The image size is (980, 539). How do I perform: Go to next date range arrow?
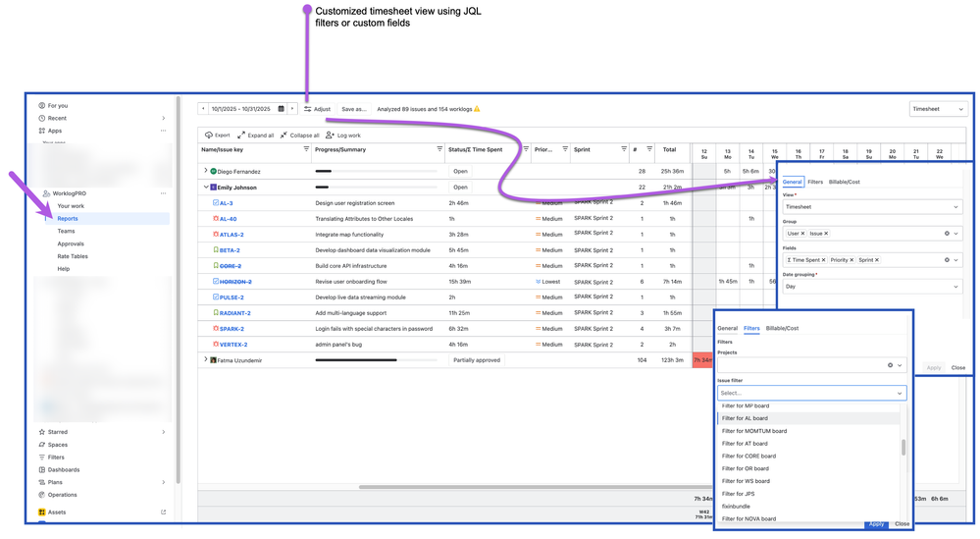click(x=292, y=109)
